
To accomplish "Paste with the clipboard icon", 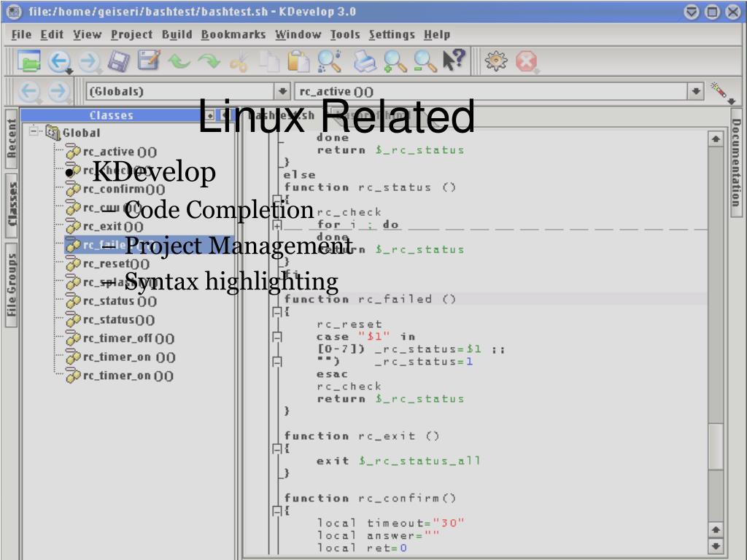I will [x=298, y=61].
